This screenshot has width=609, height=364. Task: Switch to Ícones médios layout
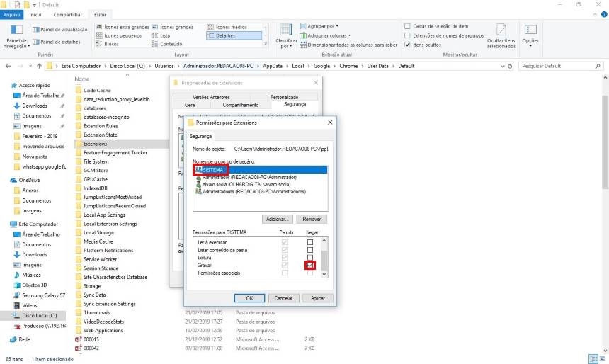click(x=227, y=27)
